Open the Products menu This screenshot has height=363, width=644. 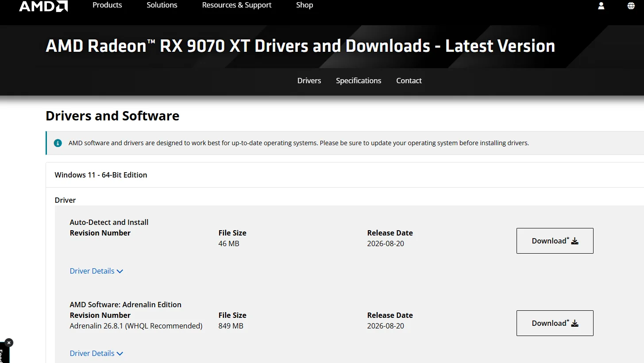107,5
